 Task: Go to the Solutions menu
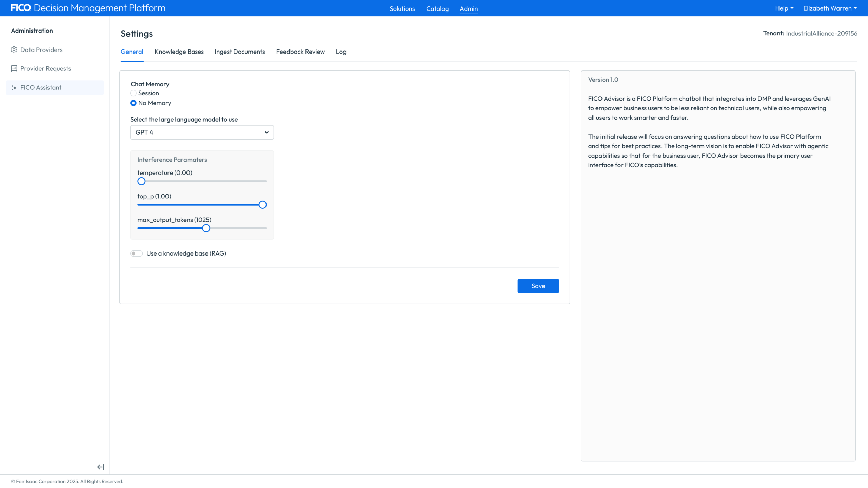pyautogui.click(x=402, y=9)
